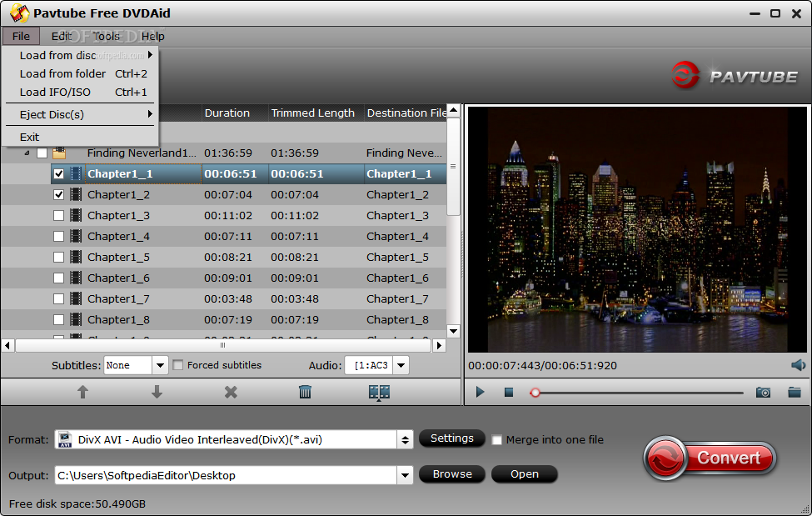Click the horizontal scrollbar left arrow

[x=7, y=345]
